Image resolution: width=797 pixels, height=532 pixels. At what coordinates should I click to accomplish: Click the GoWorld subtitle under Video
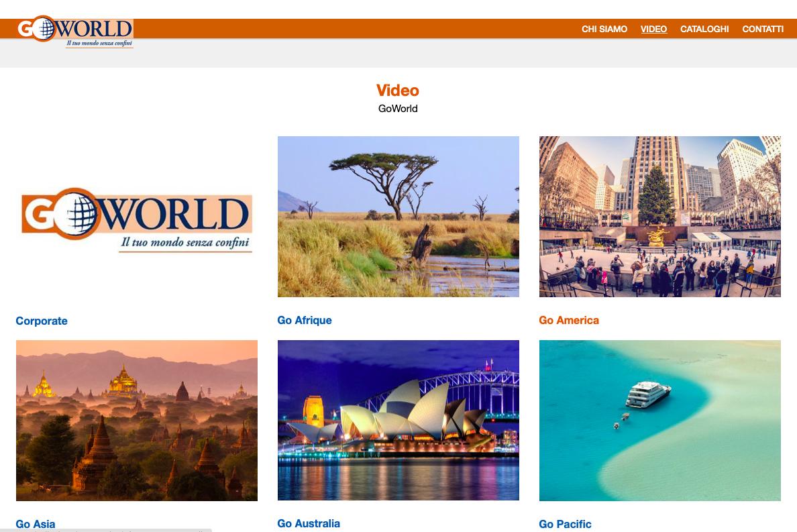tap(398, 108)
